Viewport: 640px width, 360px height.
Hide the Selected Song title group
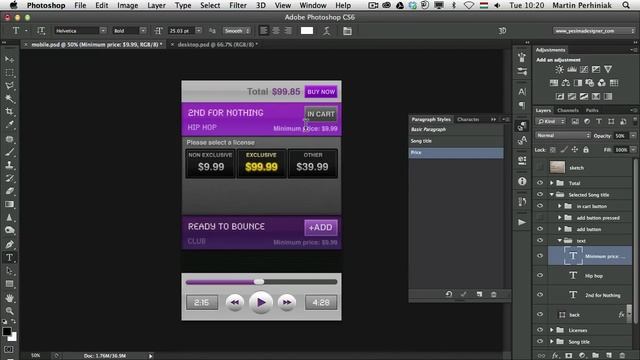coord(540,195)
